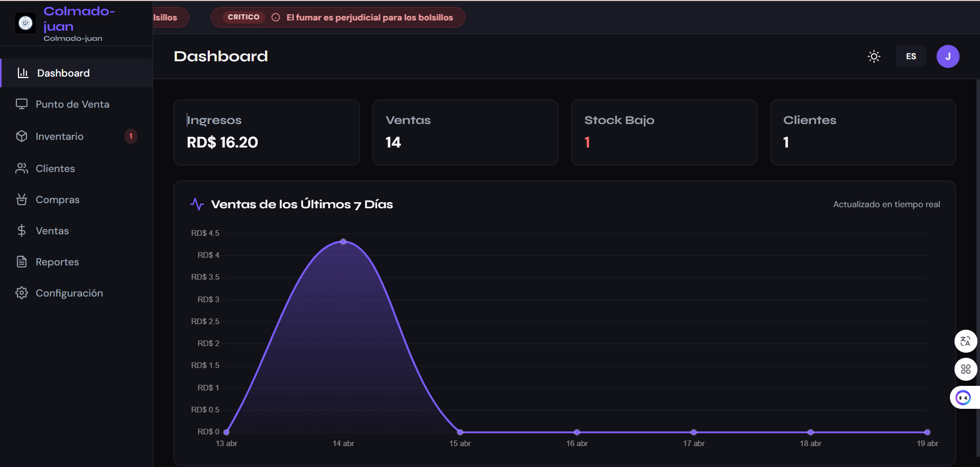Image resolution: width=980 pixels, height=467 pixels.
Task: Click the CRITICO smoking alert banner
Action: [x=337, y=17]
